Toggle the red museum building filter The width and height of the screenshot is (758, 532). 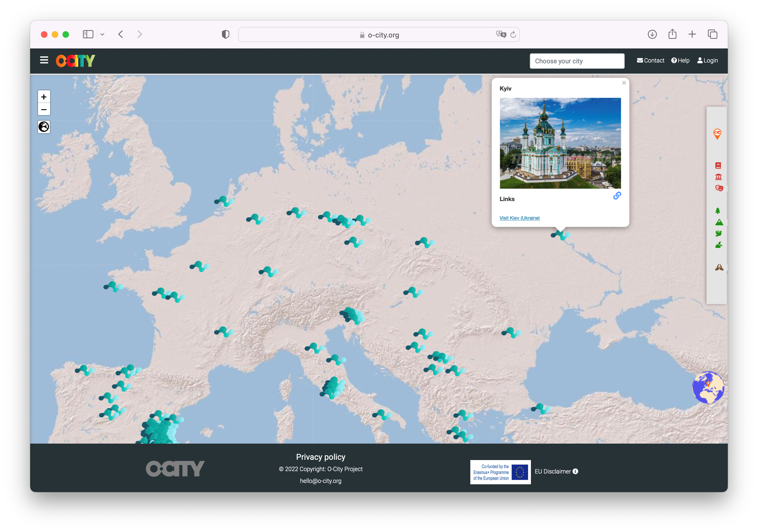click(718, 177)
